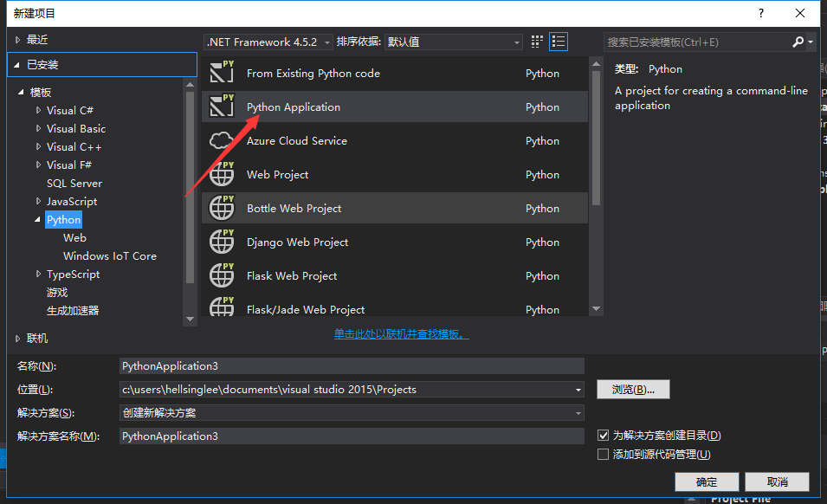Switch to small icons grid view
This screenshot has width=827, height=504.
point(537,42)
